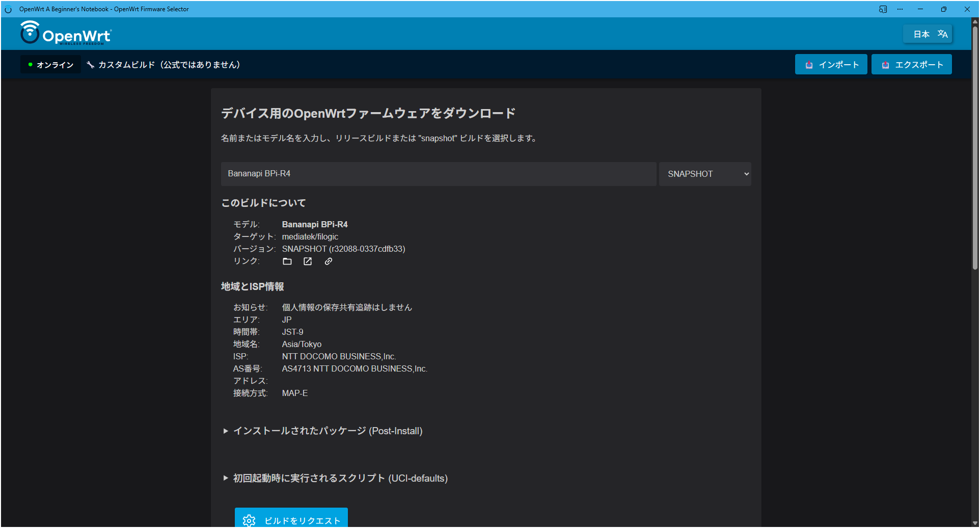Open the 日本 language selector
This screenshot has height=528, width=980.
(x=928, y=34)
